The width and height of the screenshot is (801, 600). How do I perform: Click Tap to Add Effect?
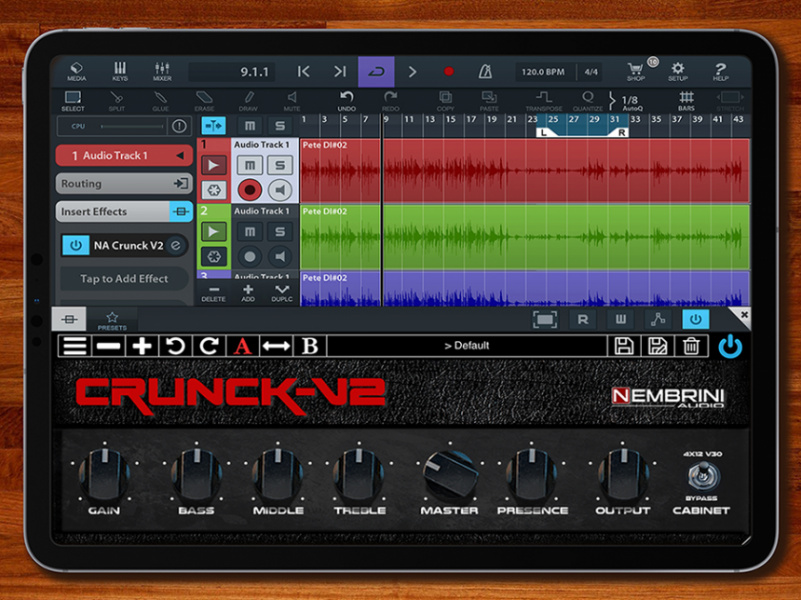pos(123,278)
